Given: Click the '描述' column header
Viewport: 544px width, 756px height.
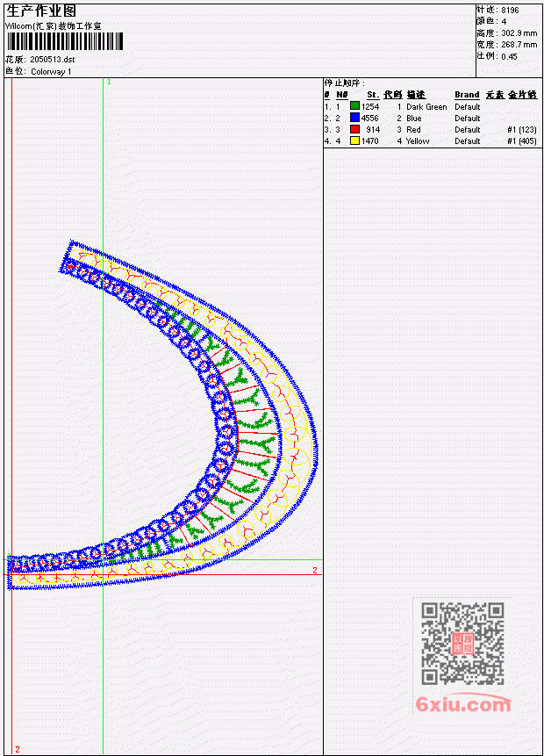Looking at the screenshot, I should 416,95.
